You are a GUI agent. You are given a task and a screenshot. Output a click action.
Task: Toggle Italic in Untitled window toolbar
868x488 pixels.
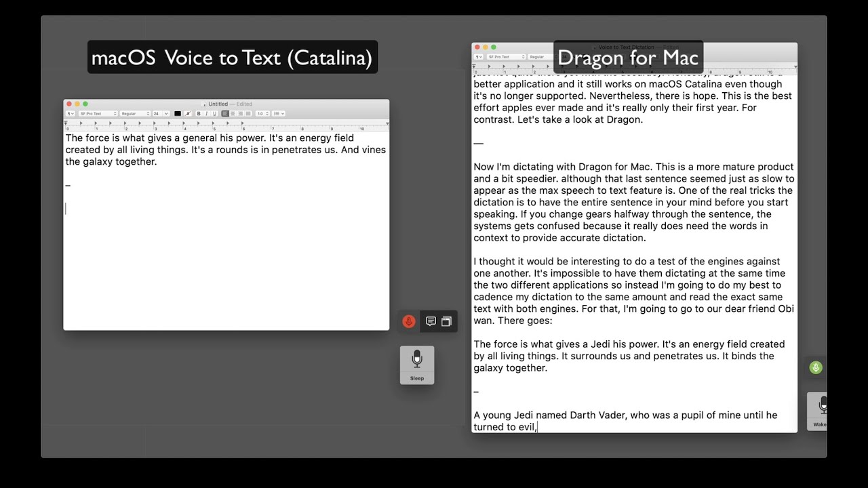[207, 113]
